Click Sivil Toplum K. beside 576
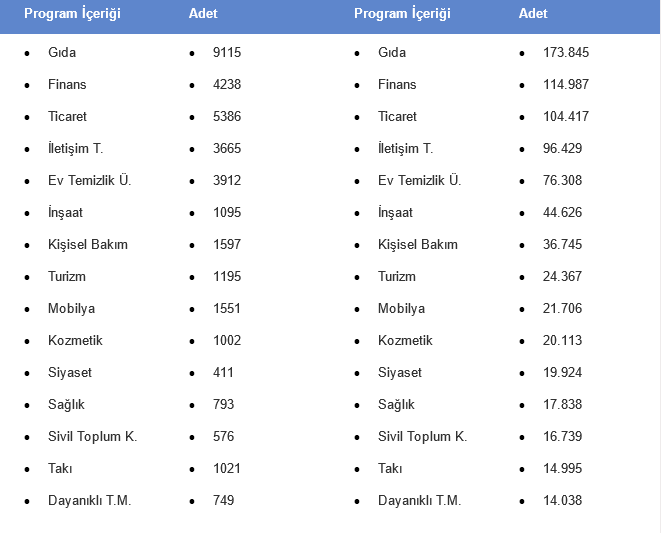 pos(92,436)
